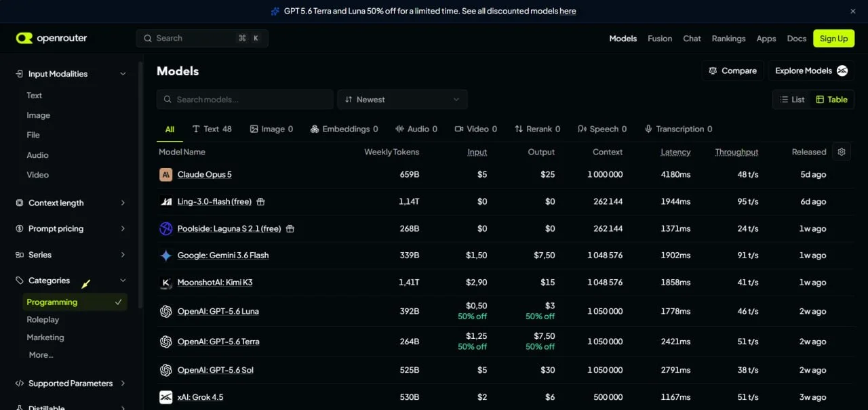Open the Newest sort dropdown
Screen dimensions: 868x410
pos(403,100)
